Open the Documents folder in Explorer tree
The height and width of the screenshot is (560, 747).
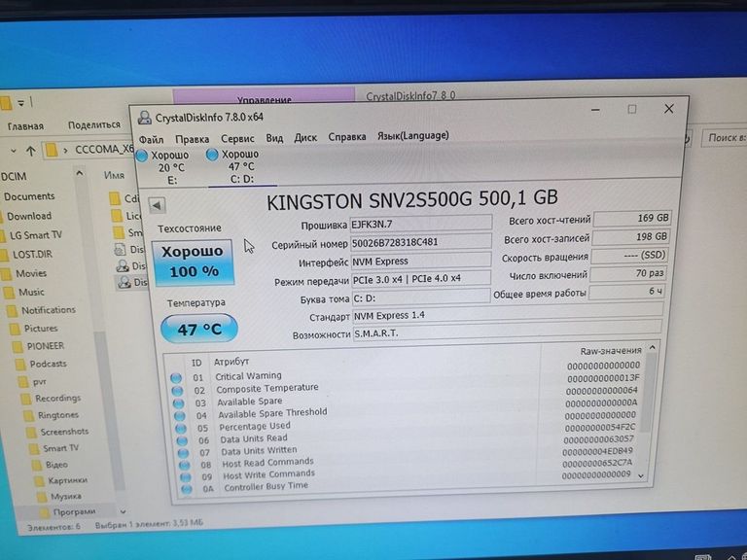(28, 196)
